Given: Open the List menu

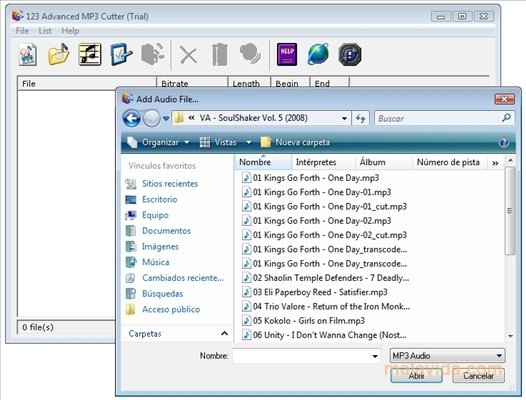Looking at the screenshot, I should pos(45,31).
